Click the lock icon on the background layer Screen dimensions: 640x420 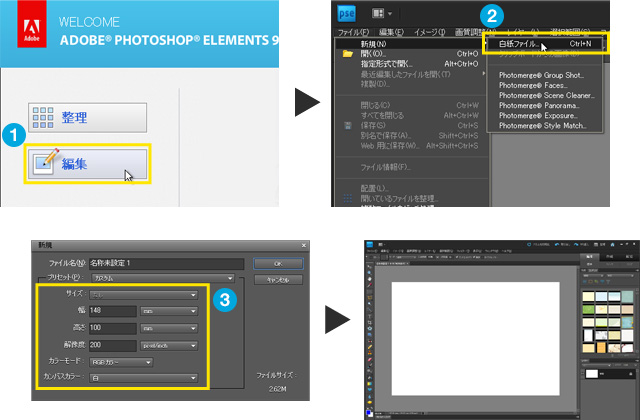pos(631,374)
